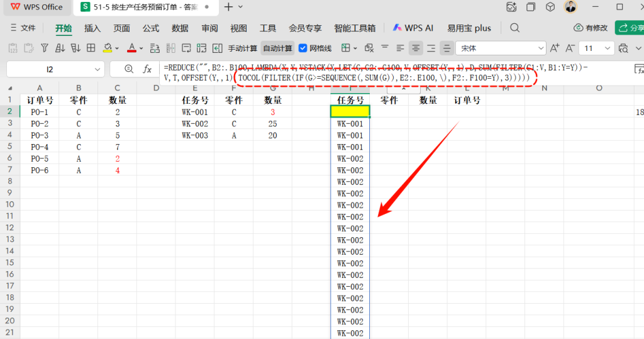Click the wrap text icon
Screen dimensions: 644x339
tap(186, 48)
